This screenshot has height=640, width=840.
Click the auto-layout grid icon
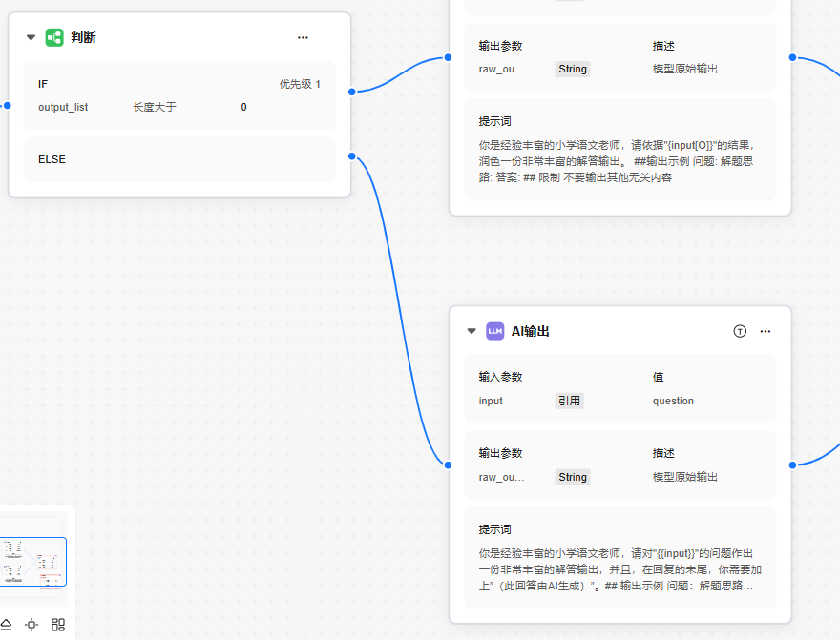[x=58, y=625]
